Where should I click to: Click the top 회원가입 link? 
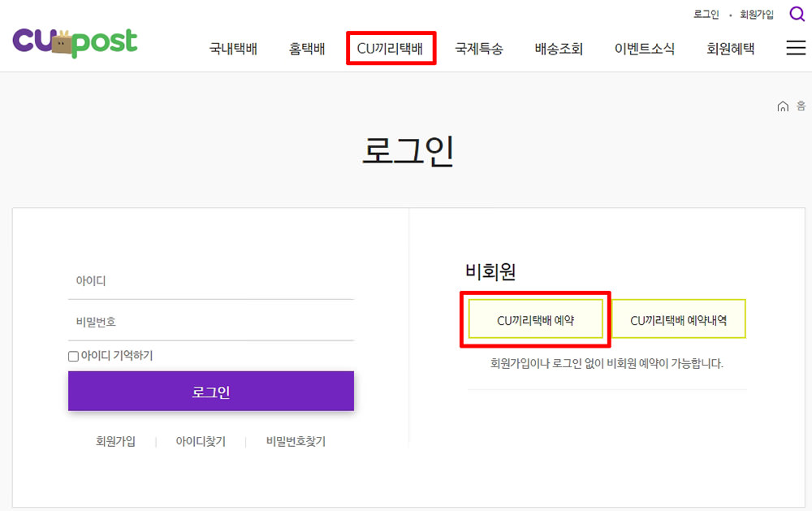click(756, 15)
